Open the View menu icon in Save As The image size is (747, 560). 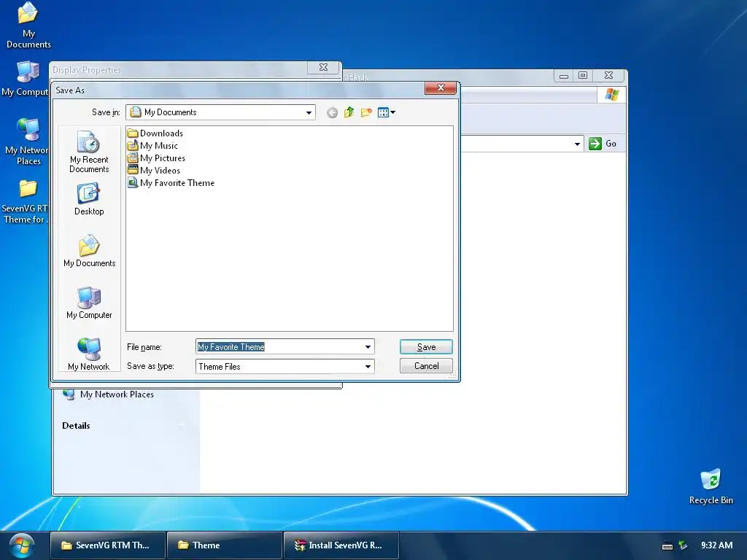(x=387, y=112)
